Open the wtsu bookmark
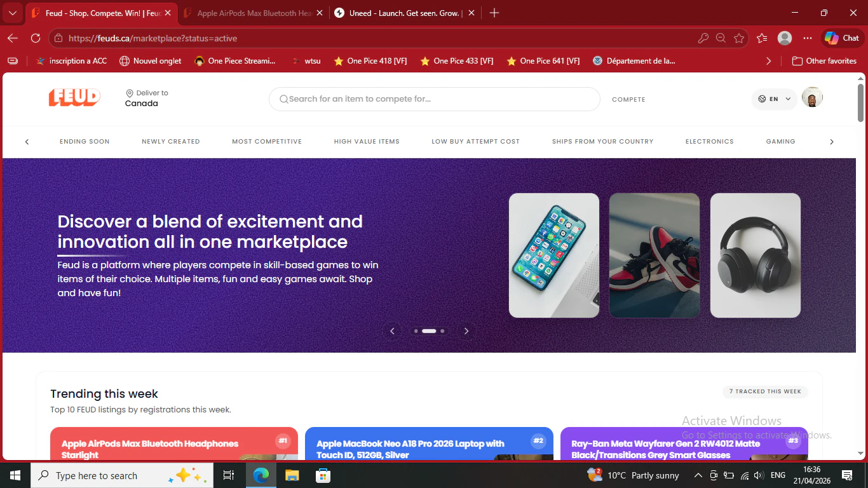This screenshot has width=868, height=488. (x=306, y=61)
